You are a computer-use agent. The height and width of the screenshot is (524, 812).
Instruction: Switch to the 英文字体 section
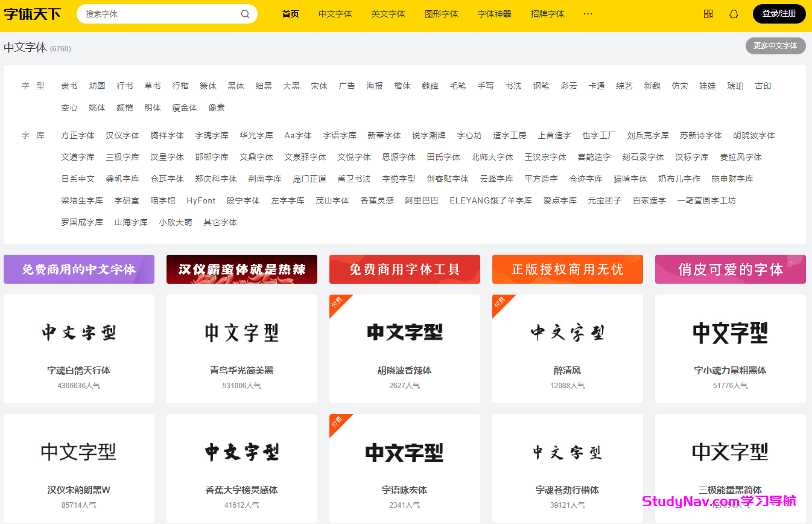coord(388,13)
